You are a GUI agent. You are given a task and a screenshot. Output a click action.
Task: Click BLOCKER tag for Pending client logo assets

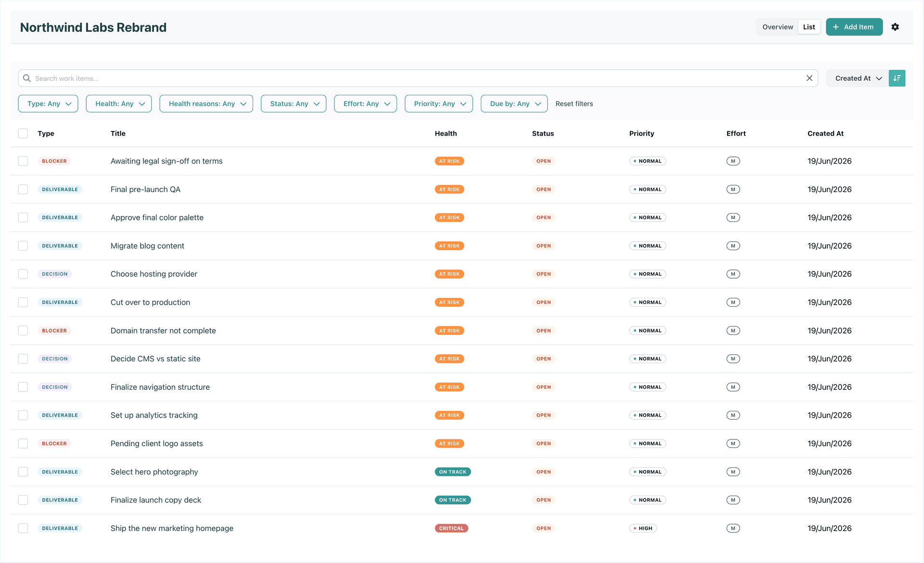[x=54, y=444]
